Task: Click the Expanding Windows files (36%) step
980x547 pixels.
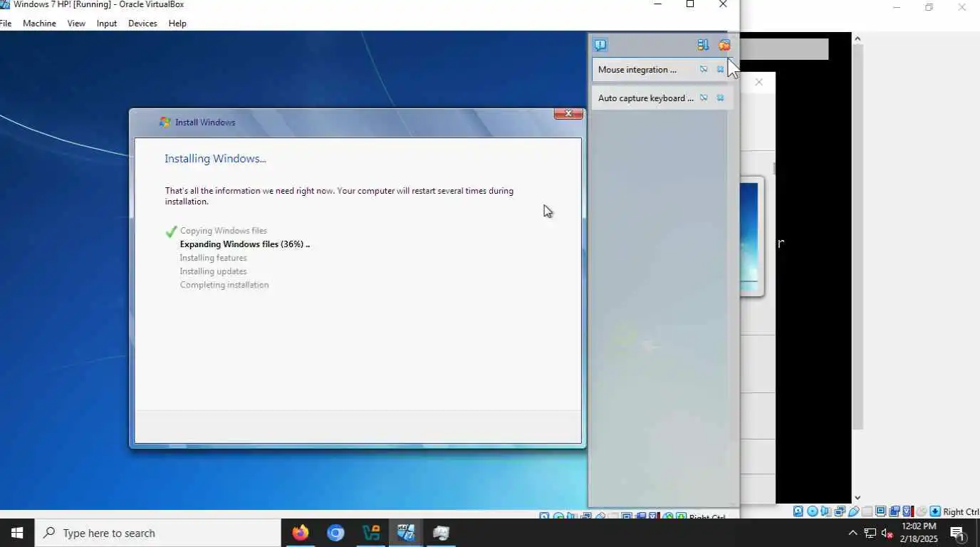Action: click(x=245, y=244)
